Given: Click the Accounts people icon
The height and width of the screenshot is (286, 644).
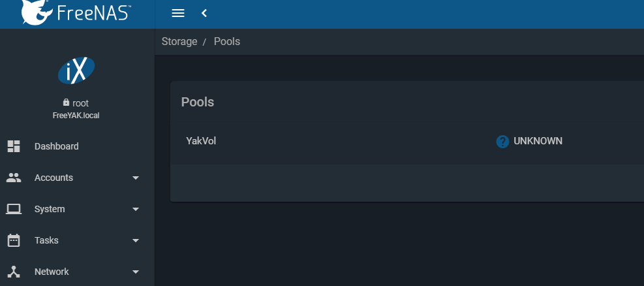Looking at the screenshot, I should 14,178.
